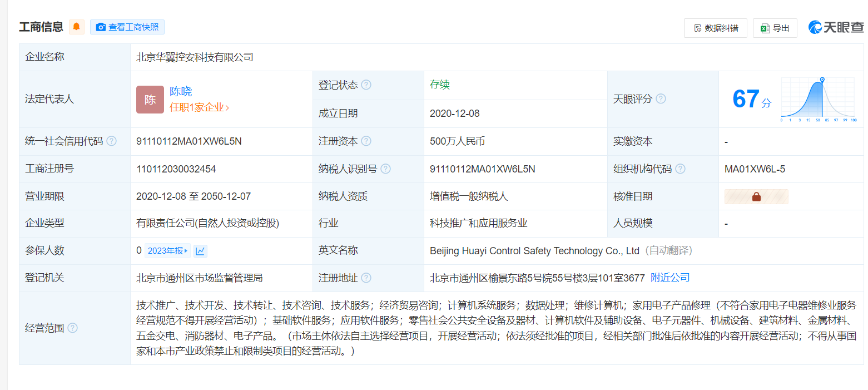Image resolution: width=868 pixels, height=390 pixels.
Task: Click the 67分 score value
Action: (x=751, y=99)
